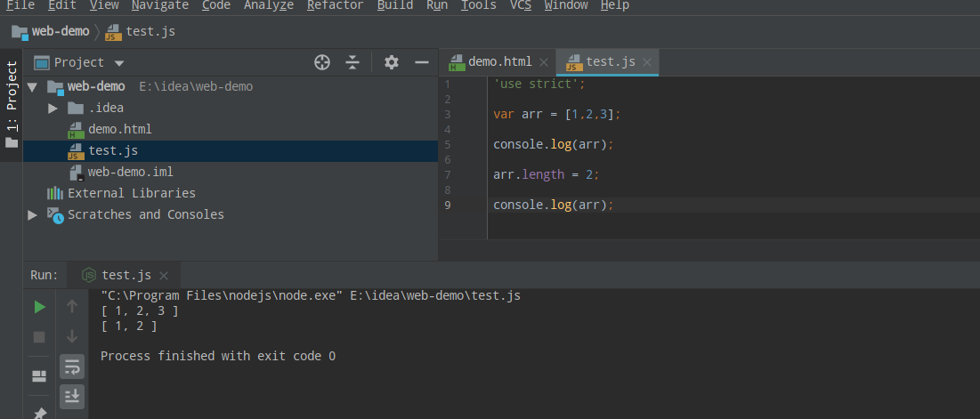
Task: Click the Stop process square icon
Action: click(x=39, y=337)
